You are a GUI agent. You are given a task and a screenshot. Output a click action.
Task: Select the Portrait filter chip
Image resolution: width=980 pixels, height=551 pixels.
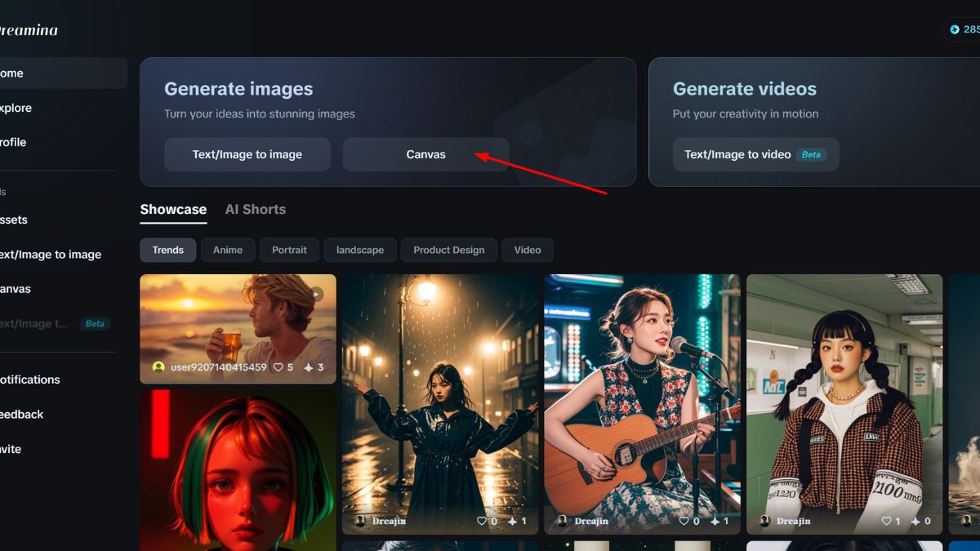289,250
